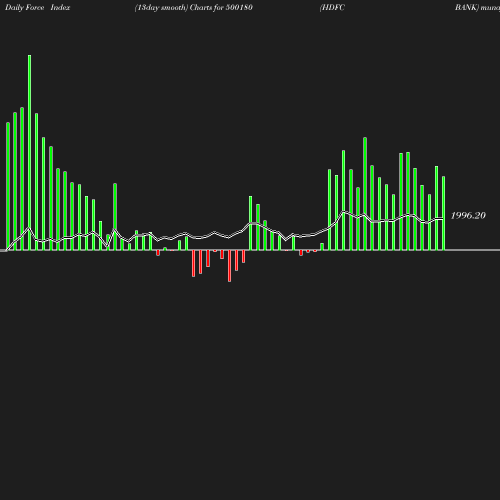Click the '(HDFC' title text
This screenshot has height=500, width=500.
tap(332, 8)
